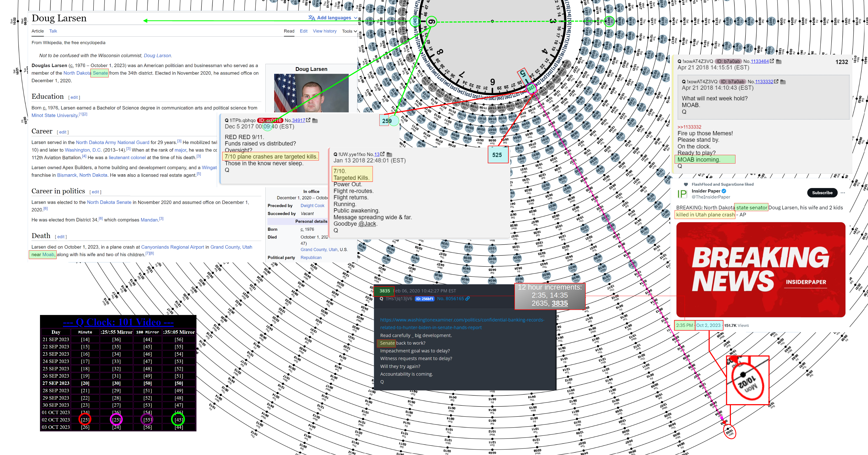This screenshot has height=455, width=868.
Task: Follow the Mandan link
Action: [x=149, y=220]
